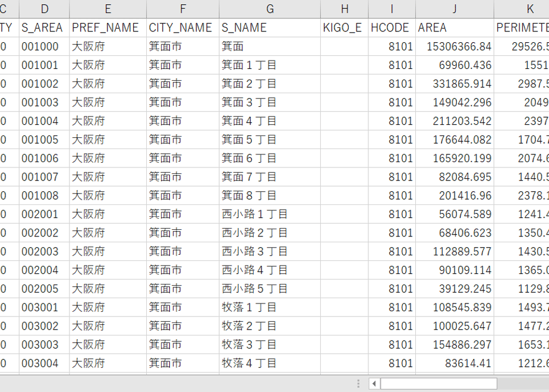Select S_NAME cell 箕面1丁目

[x=270, y=65]
